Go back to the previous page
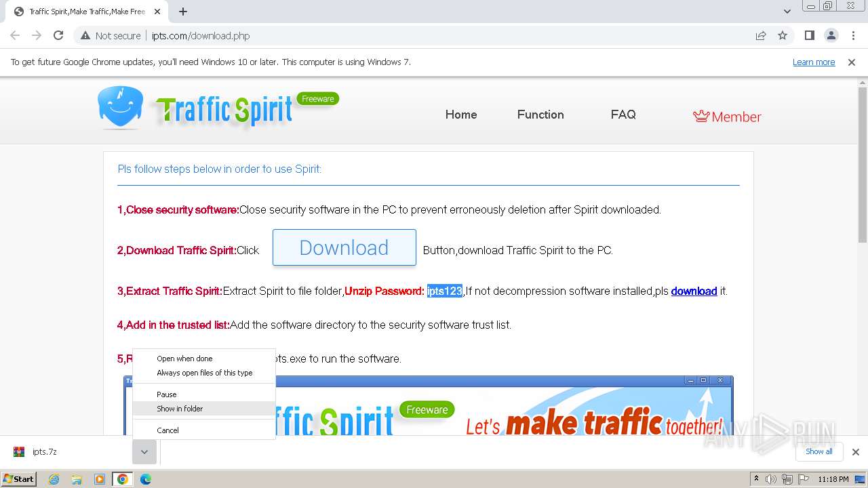This screenshot has width=868, height=488. pyautogui.click(x=15, y=36)
